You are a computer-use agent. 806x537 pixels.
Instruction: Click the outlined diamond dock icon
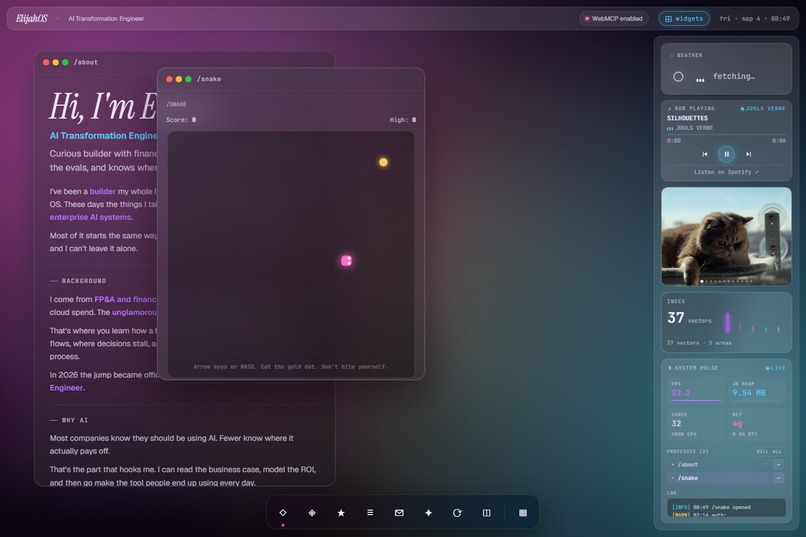pyautogui.click(x=283, y=512)
